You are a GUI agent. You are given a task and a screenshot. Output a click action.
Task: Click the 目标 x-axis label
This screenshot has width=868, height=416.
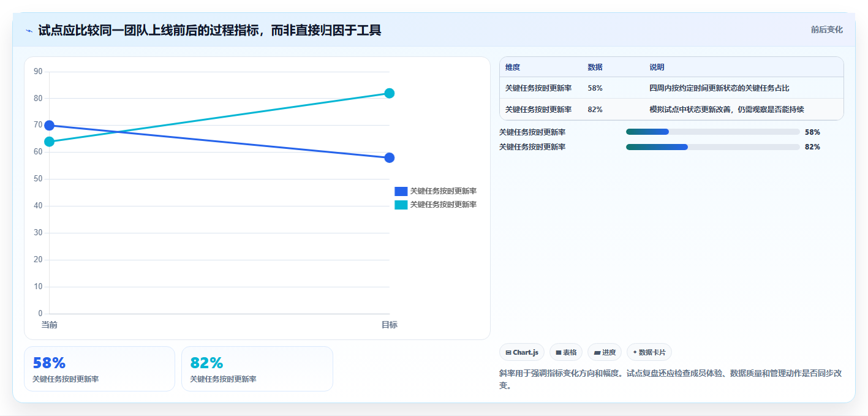[x=389, y=325]
